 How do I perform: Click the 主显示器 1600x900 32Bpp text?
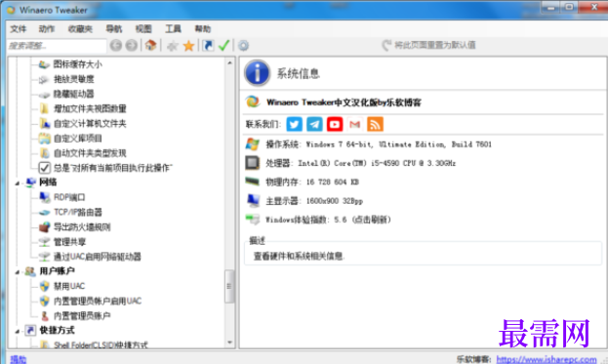pos(314,201)
